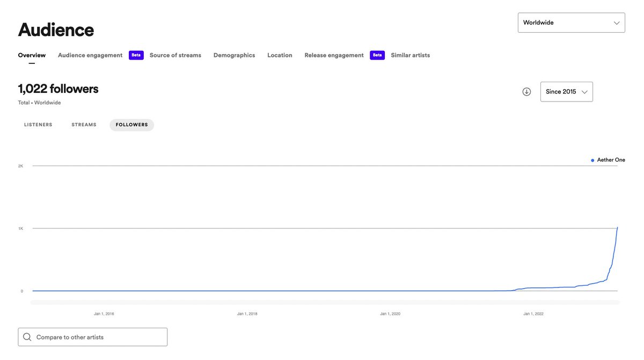Click the Total • Worldwide subtitle

39,103
